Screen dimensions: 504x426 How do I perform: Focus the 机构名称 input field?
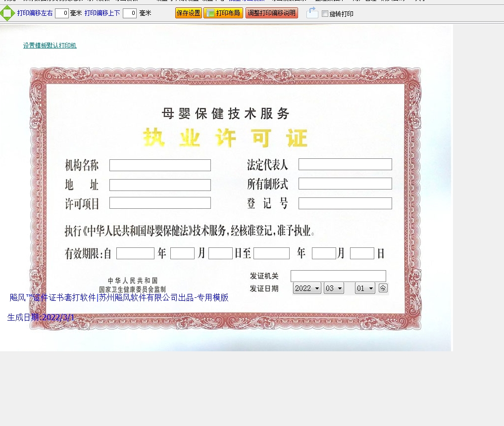click(x=160, y=165)
